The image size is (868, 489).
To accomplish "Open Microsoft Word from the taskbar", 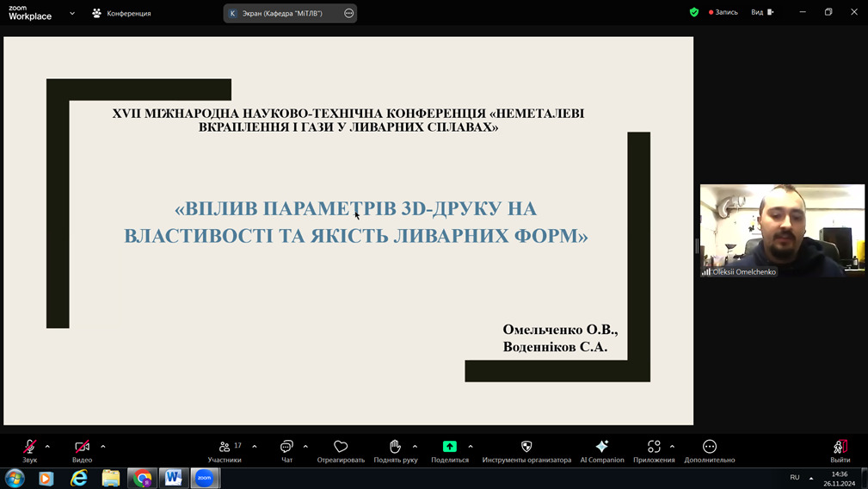I will (x=174, y=478).
